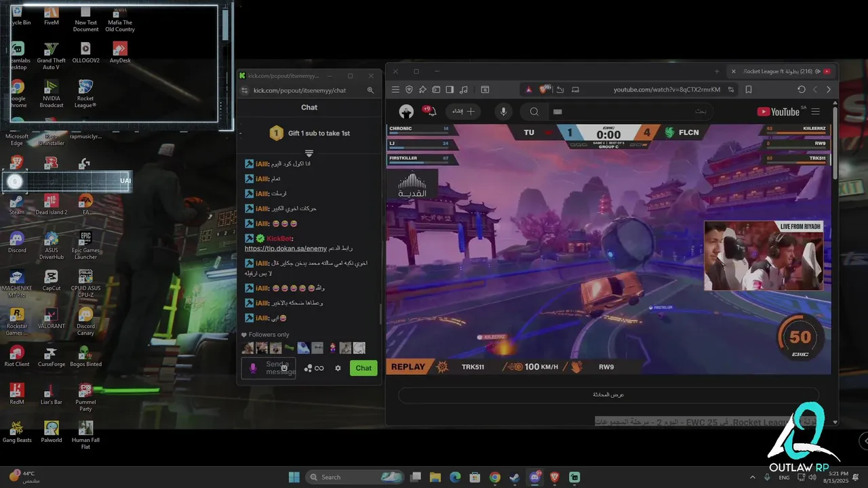Click the YouTube search text field
Screen dimensions: 868x488
click(631, 112)
